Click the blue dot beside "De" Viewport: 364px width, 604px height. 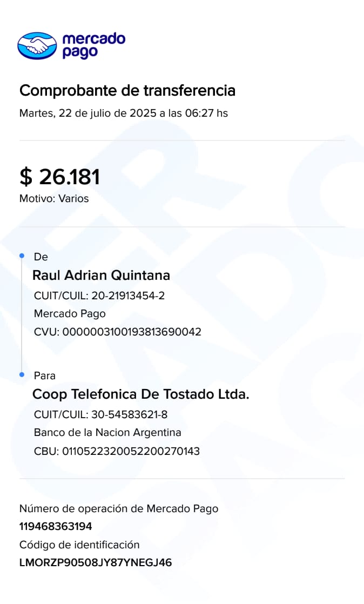[x=22, y=255]
